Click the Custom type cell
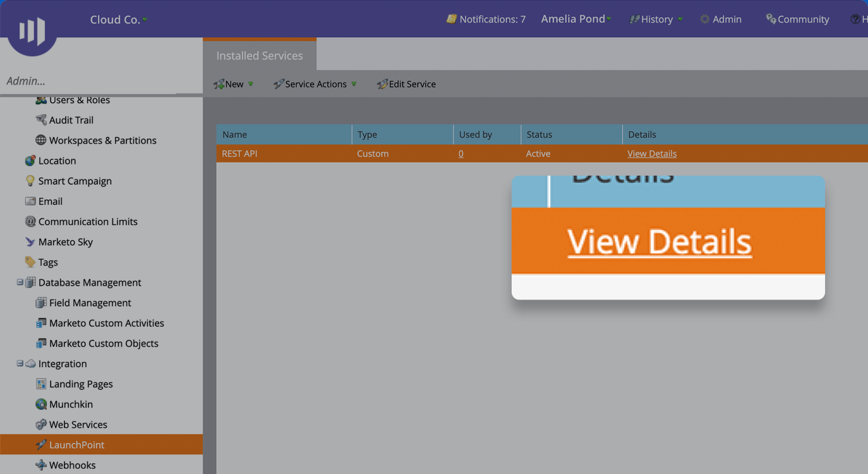This screenshot has height=474, width=868. coord(373,154)
